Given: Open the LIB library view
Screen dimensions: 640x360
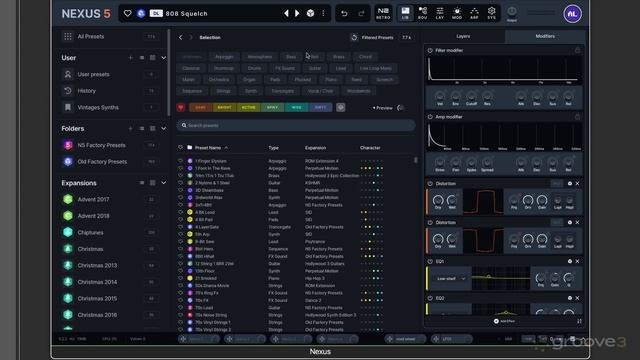Looking at the screenshot, I should click(405, 13).
